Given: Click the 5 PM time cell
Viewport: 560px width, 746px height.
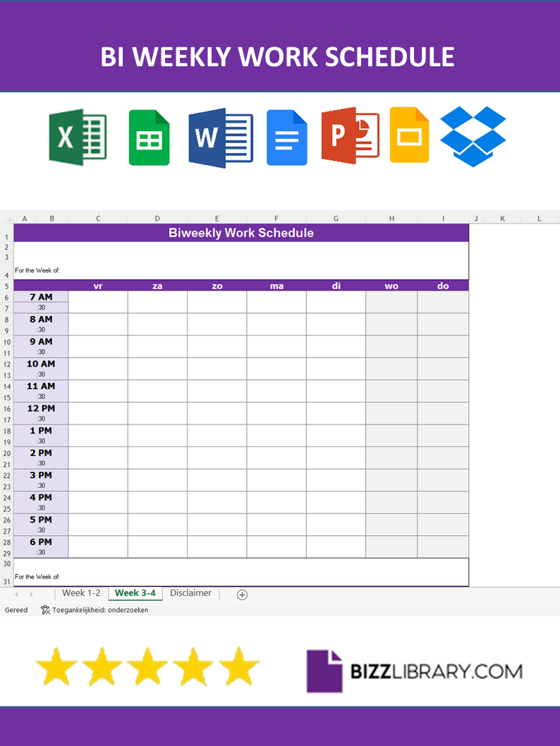Looking at the screenshot, I should (x=41, y=520).
